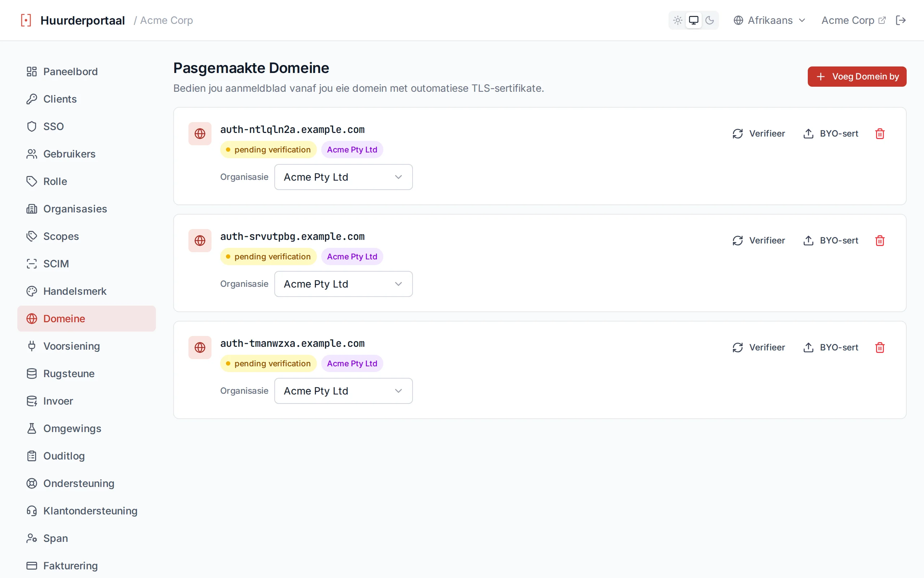Navigate to Gebruikers

[86, 154]
